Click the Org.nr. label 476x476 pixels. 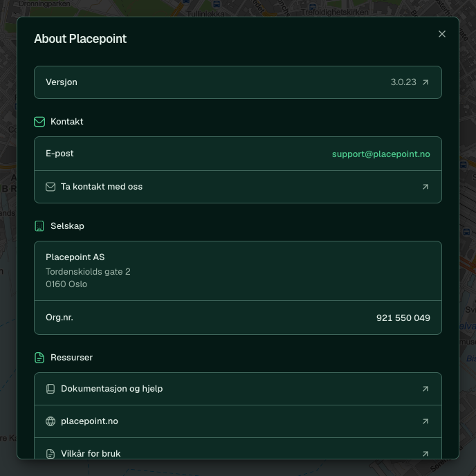coord(59,318)
